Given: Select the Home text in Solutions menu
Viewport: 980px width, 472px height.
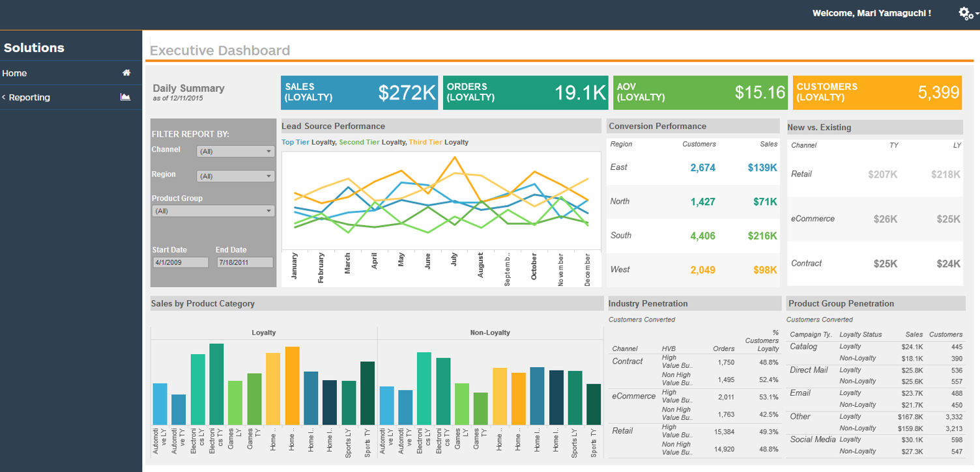Looking at the screenshot, I should tap(14, 74).
